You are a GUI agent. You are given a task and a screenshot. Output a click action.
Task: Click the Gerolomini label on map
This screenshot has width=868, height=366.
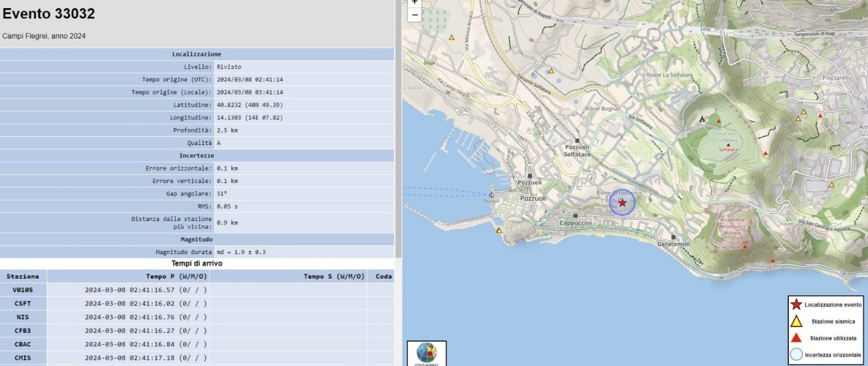click(x=673, y=244)
